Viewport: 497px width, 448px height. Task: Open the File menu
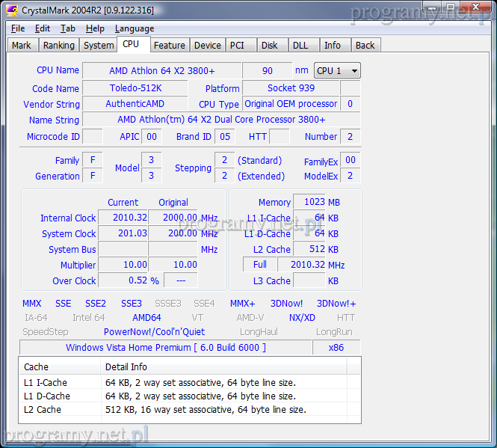tap(18, 28)
